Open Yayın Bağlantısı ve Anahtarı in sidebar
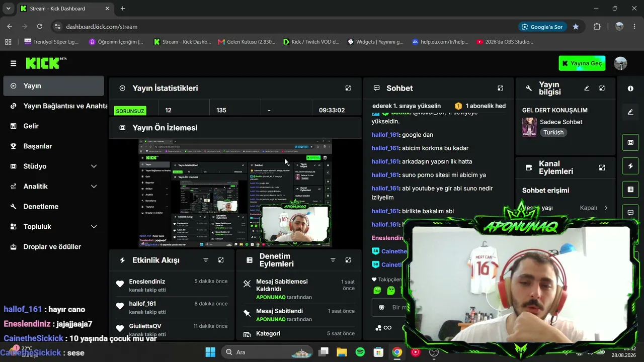The width and height of the screenshot is (644, 362). coord(53,106)
